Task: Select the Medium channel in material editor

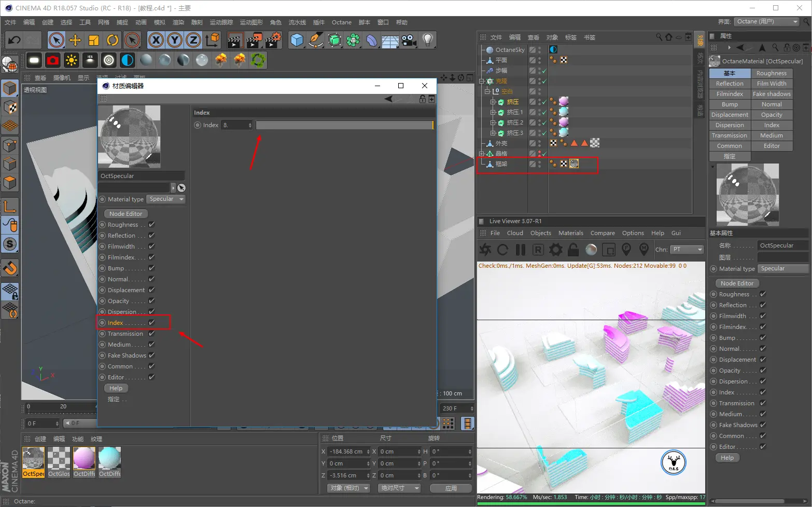Action: click(119, 345)
